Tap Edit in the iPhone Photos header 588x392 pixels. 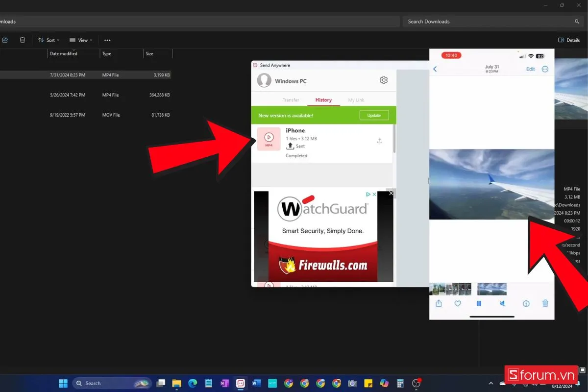pyautogui.click(x=530, y=69)
